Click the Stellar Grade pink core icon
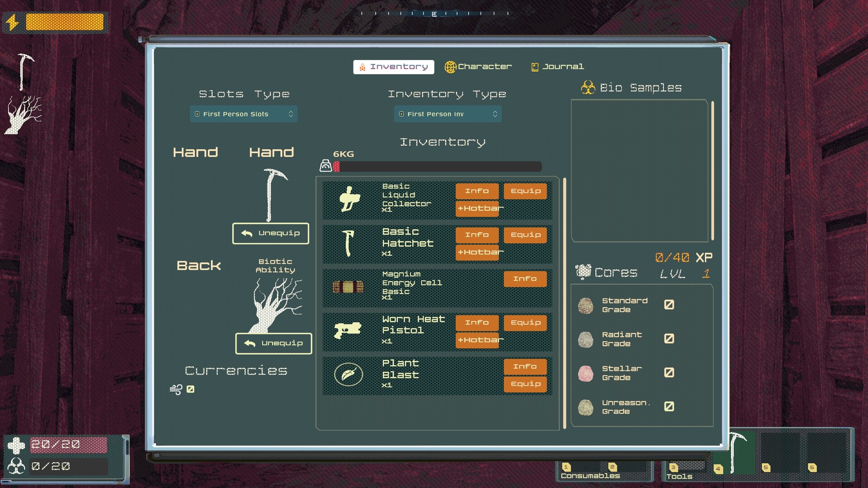This screenshot has height=488, width=868. tap(585, 373)
